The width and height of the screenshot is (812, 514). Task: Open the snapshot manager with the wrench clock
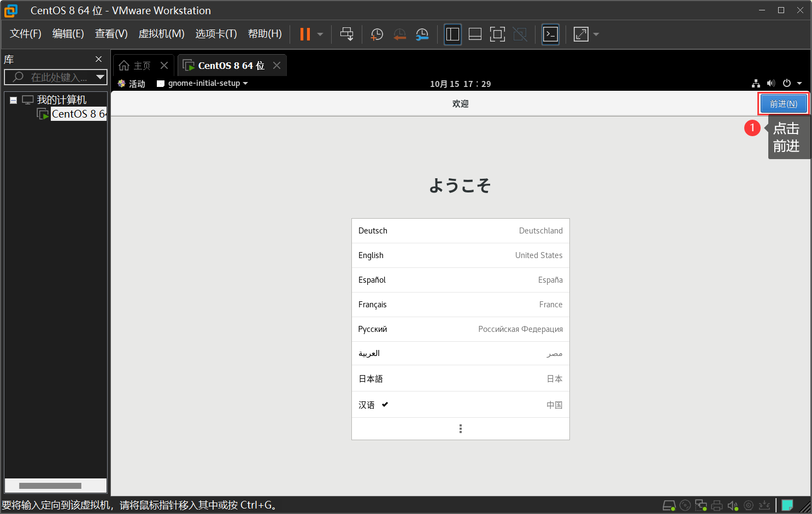coord(422,34)
